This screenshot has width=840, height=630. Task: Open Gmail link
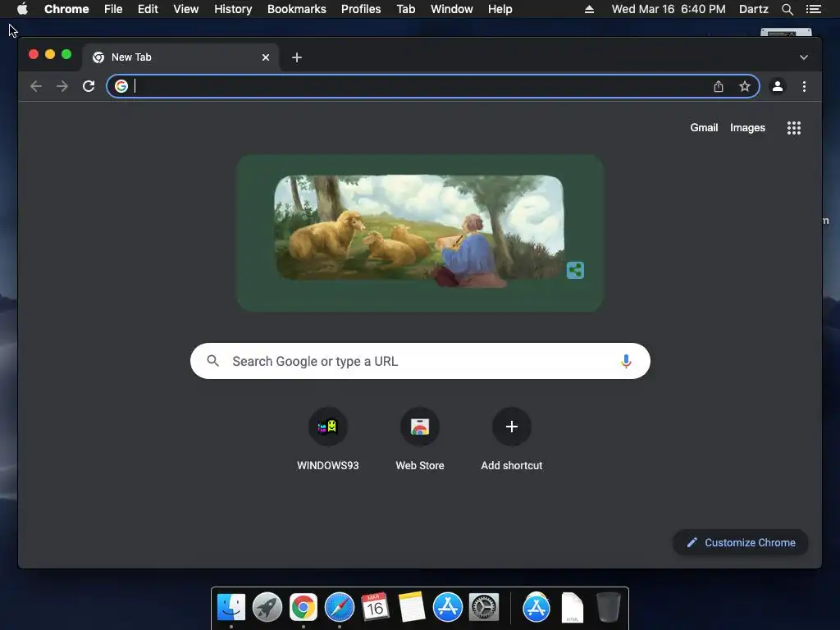pyautogui.click(x=704, y=127)
